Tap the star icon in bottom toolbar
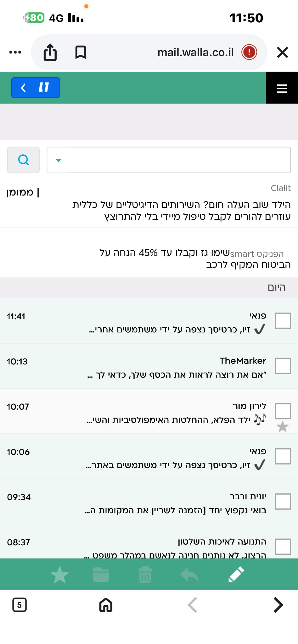The height and width of the screenshot is (644, 298). (59, 575)
